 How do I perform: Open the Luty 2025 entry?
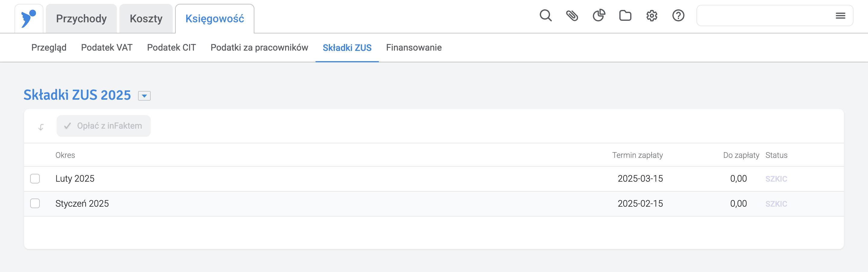75,178
